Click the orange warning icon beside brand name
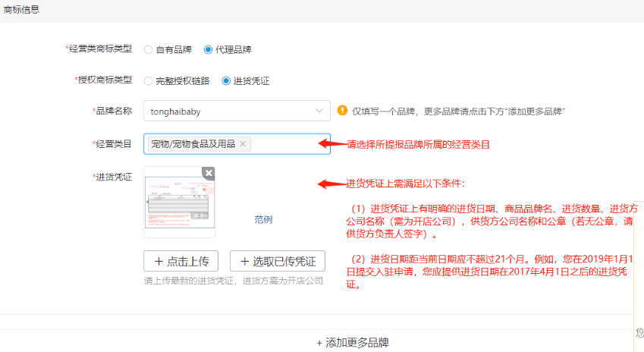The height and width of the screenshot is (352, 644). 342,111
